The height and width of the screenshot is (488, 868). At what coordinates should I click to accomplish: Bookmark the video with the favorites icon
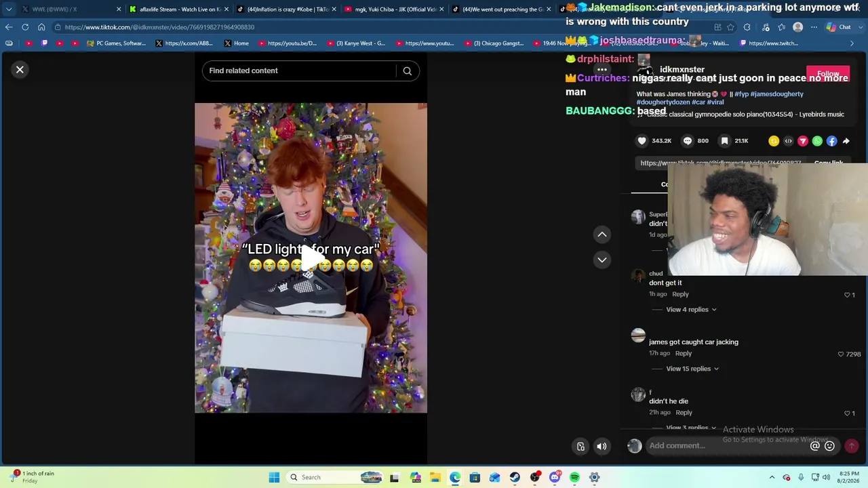tap(725, 141)
